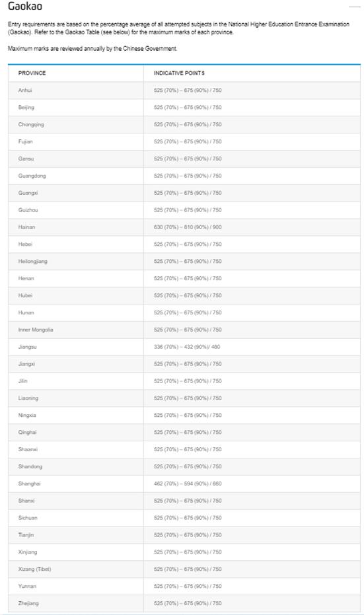Click the Shanghai province cell

[76, 484]
